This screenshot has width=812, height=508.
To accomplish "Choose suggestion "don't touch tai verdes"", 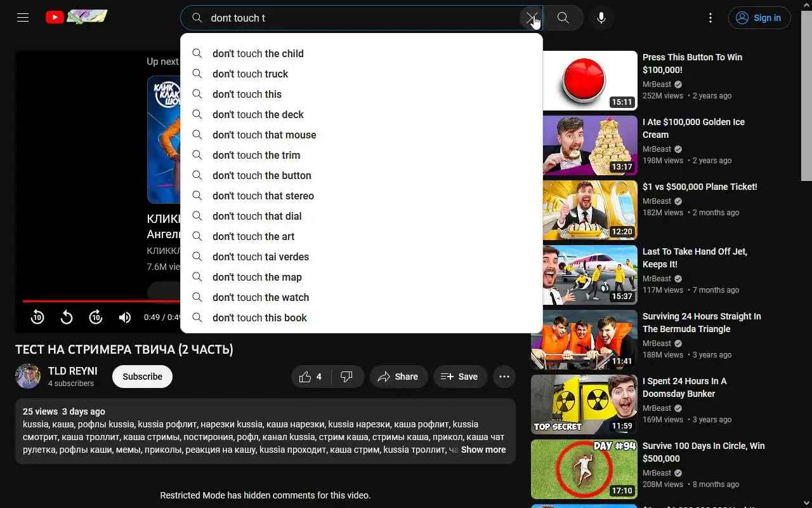I will pos(362,257).
